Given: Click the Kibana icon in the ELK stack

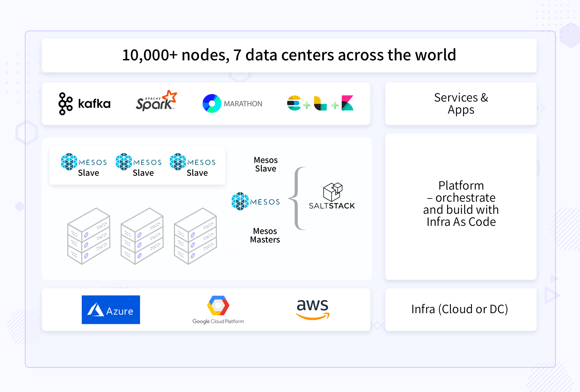Looking at the screenshot, I should (x=347, y=103).
